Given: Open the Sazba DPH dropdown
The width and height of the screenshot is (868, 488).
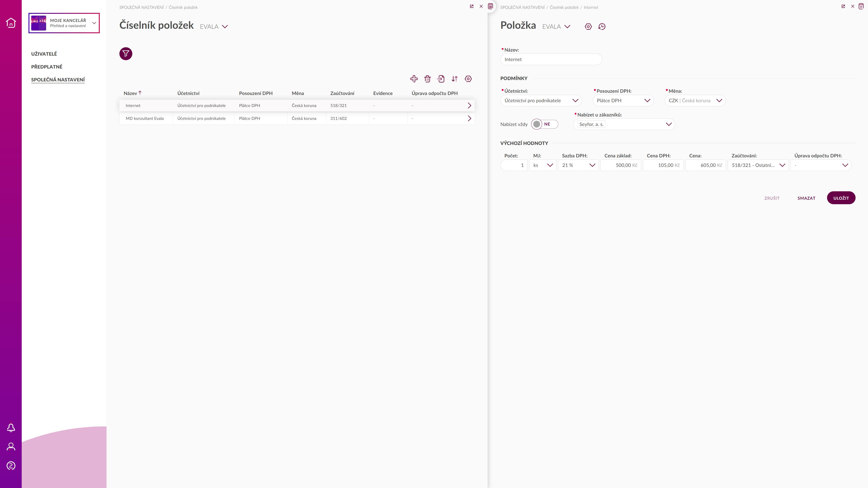Looking at the screenshot, I should click(x=579, y=165).
